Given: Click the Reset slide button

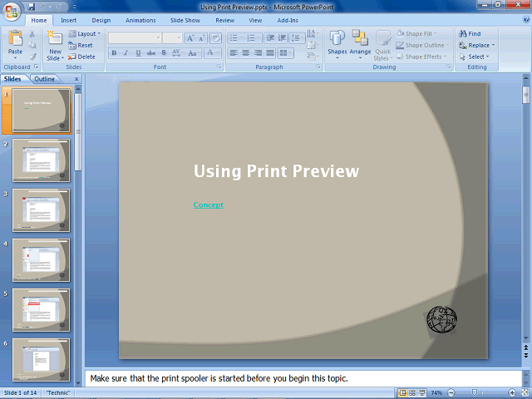Looking at the screenshot, I should [81, 45].
